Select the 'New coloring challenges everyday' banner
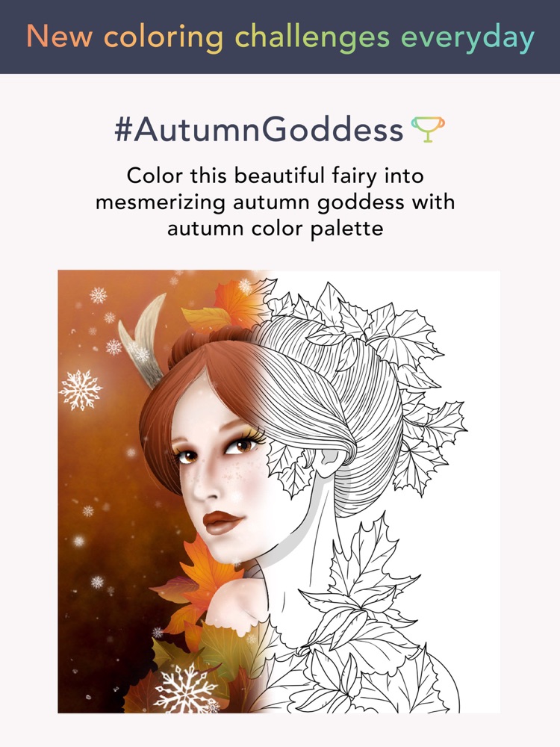The width and height of the screenshot is (560, 747). pyautogui.click(x=280, y=37)
